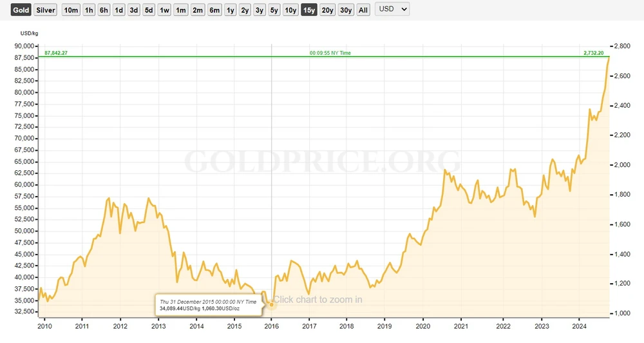Select the 10m time range
This screenshot has width=644, height=343.
click(71, 10)
